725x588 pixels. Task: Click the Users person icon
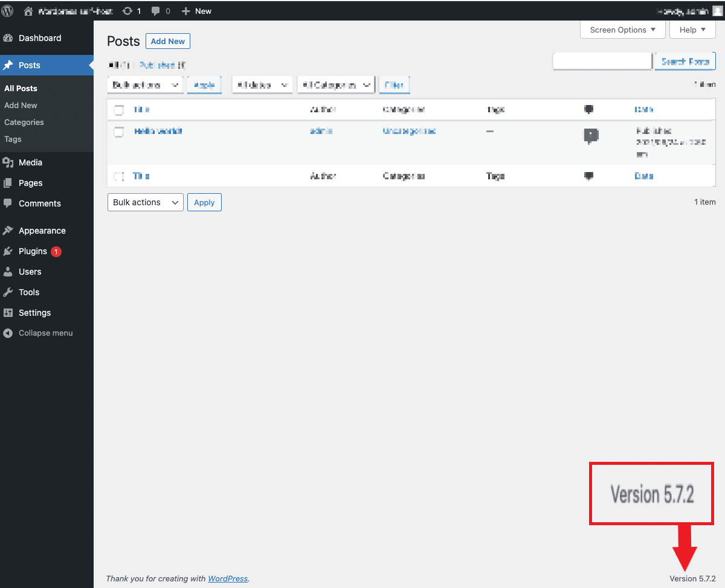8,272
